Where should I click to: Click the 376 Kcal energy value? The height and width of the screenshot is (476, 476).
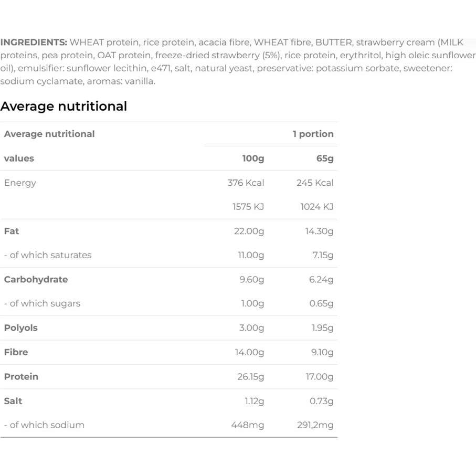[x=246, y=183]
